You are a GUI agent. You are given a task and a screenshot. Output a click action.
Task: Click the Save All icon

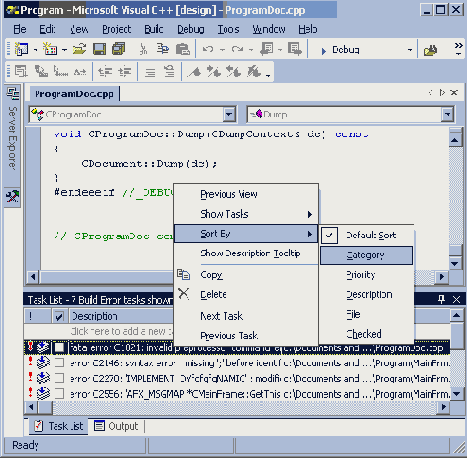pyautogui.click(x=118, y=49)
